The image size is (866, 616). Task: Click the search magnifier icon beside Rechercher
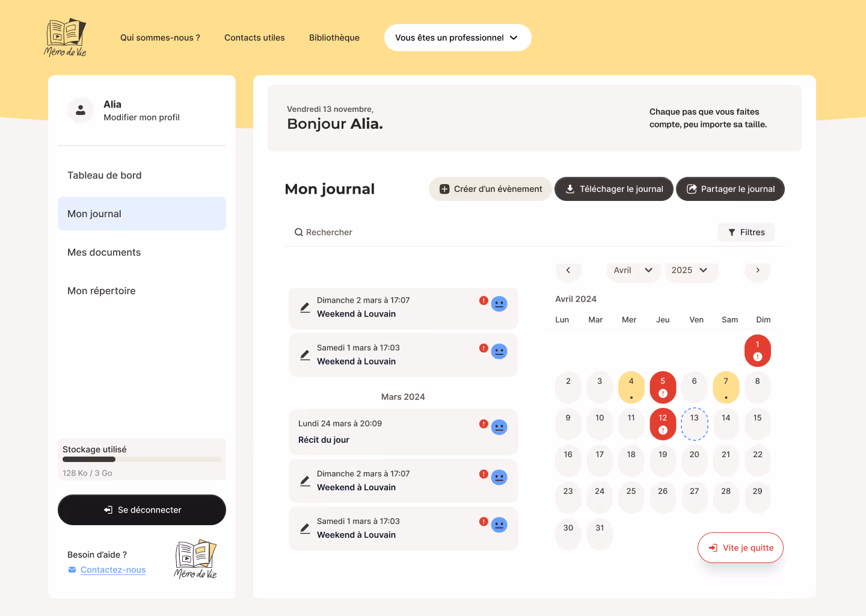pos(298,232)
